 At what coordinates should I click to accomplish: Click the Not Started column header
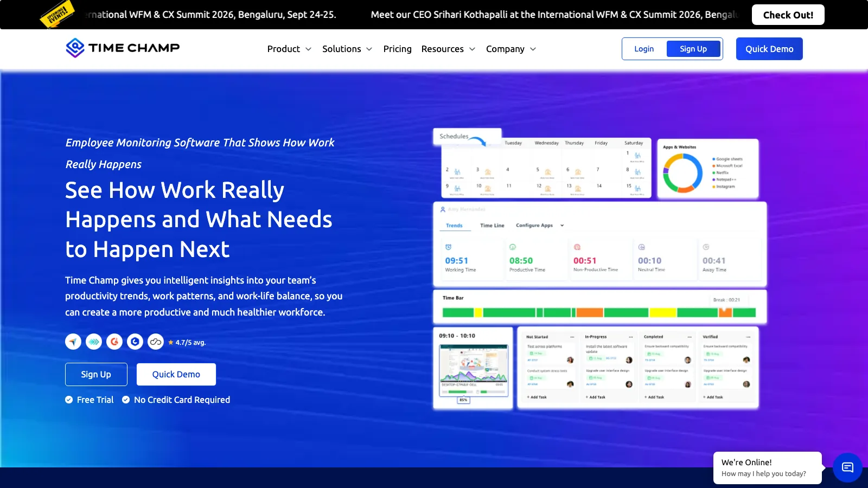coord(537,337)
